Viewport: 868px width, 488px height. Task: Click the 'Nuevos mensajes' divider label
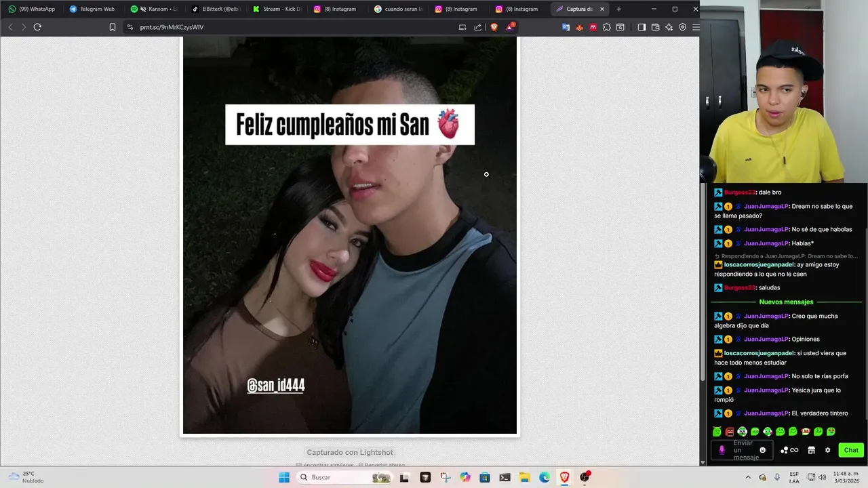[x=786, y=302]
